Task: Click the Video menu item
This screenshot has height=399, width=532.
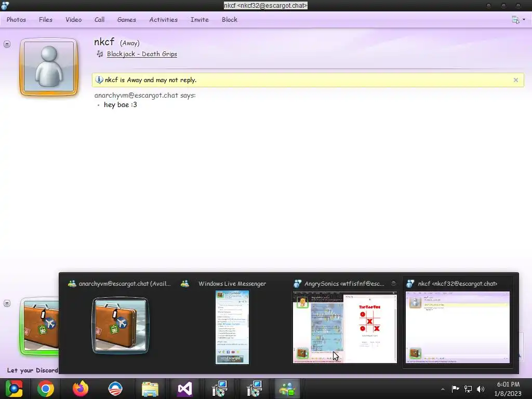Action: [74, 20]
